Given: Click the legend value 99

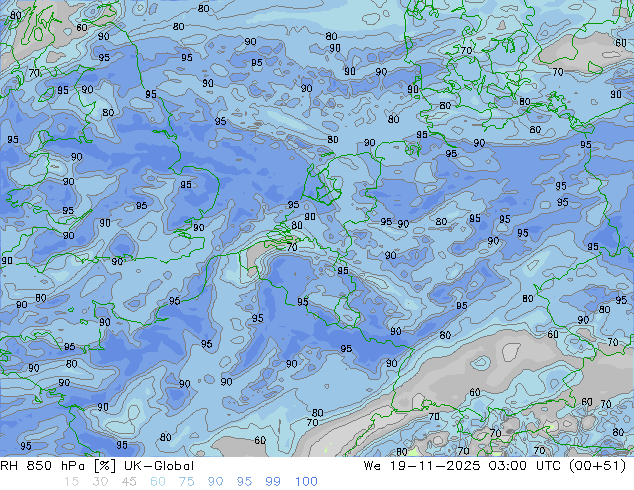Looking at the screenshot, I should point(273,482).
